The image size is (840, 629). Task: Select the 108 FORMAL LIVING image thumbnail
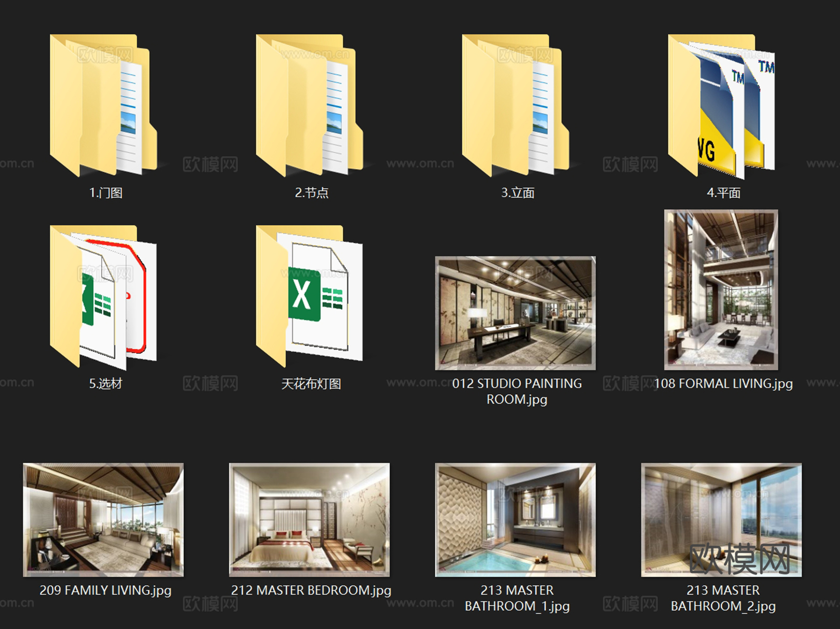[x=721, y=290]
